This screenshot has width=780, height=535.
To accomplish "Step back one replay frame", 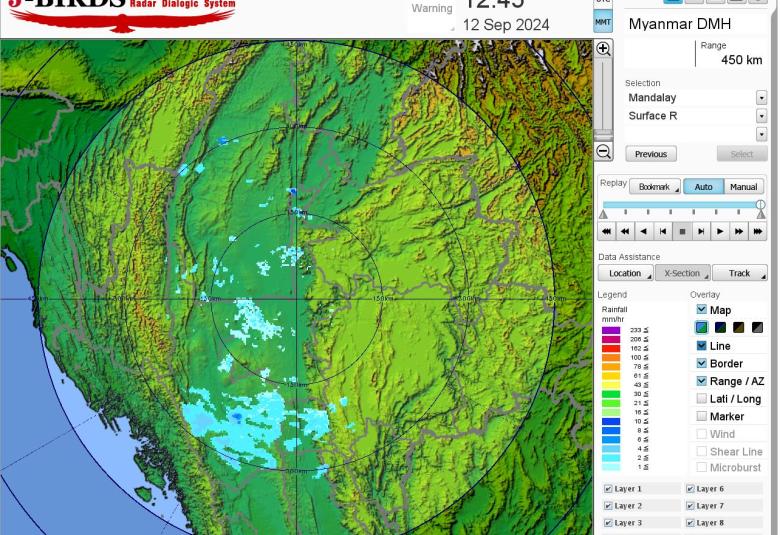I will [663, 231].
